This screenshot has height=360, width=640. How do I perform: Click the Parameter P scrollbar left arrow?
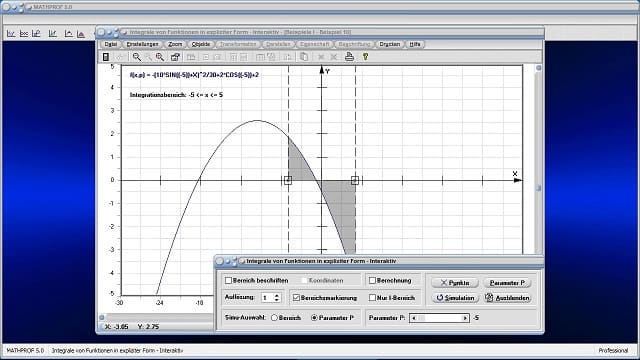click(413, 318)
